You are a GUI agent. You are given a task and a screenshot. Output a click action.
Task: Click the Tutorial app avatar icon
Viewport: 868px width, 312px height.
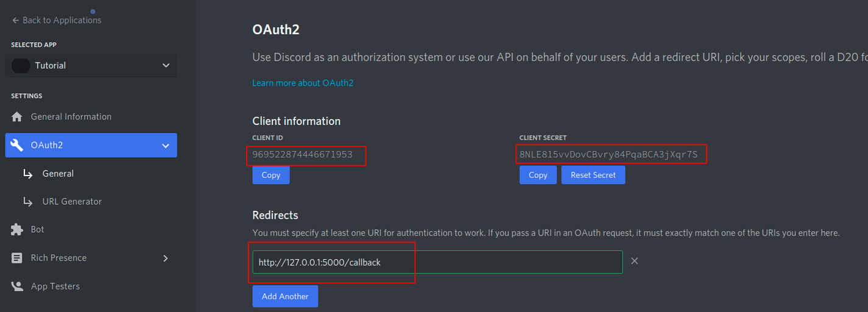tap(21, 65)
